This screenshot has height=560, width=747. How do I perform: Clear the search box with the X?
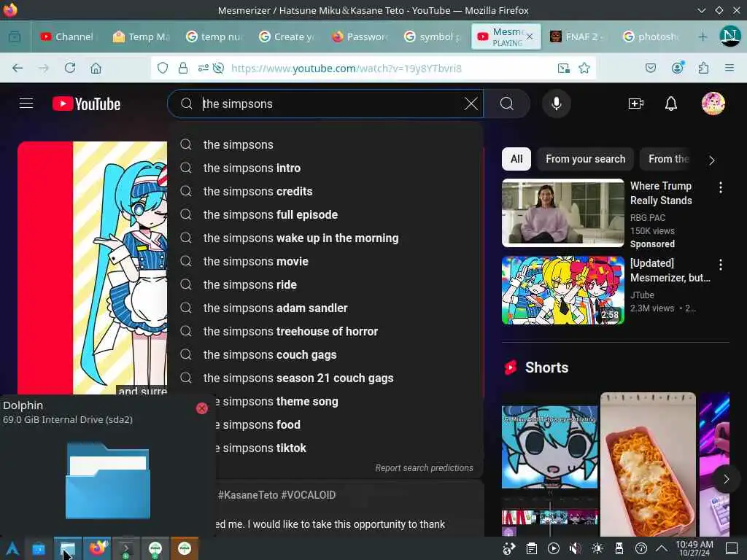coord(471,104)
